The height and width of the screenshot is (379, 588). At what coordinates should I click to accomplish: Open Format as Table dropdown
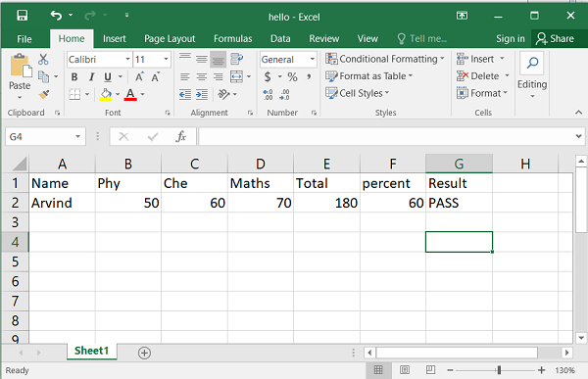pos(369,76)
